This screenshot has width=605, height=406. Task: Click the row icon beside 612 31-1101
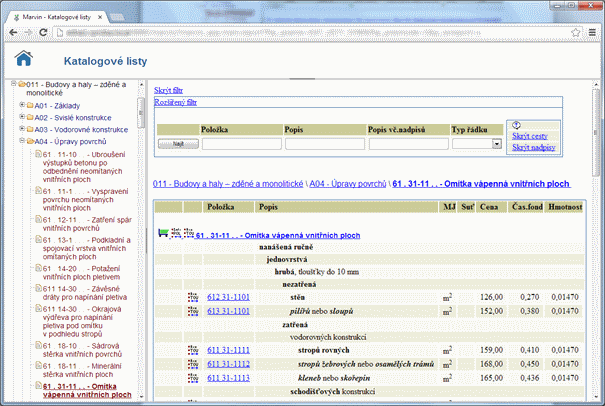click(x=193, y=297)
